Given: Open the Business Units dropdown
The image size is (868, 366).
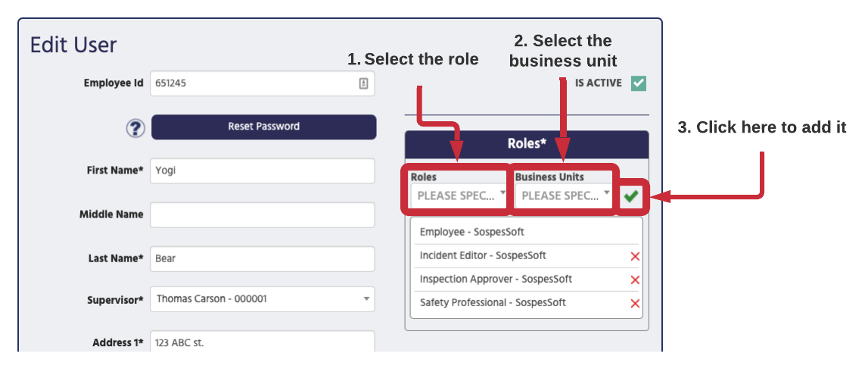Looking at the screenshot, I should coord(563,196).
